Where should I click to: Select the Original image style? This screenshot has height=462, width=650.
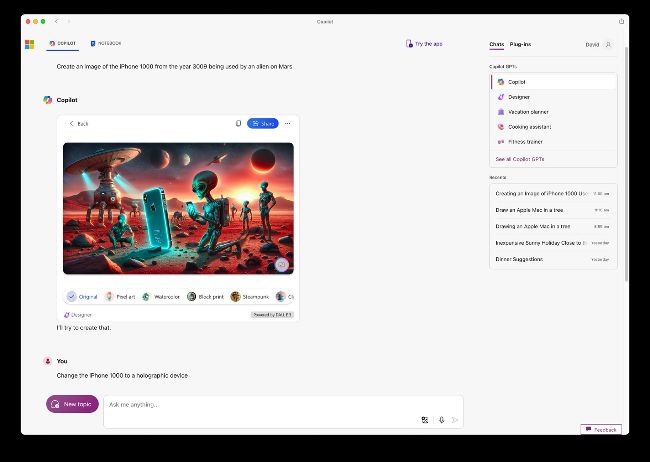pos(82,297)
